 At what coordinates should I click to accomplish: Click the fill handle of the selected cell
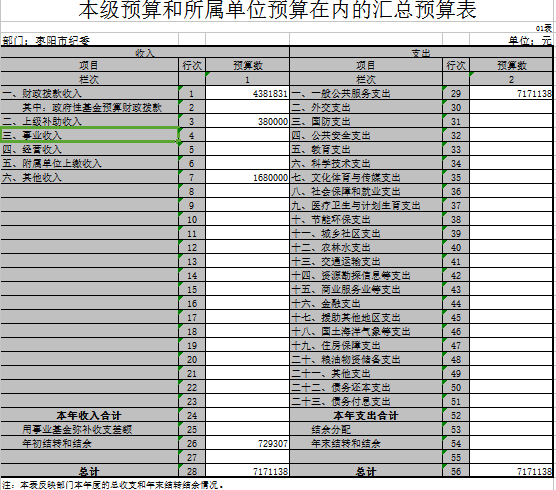click(179, 142)
